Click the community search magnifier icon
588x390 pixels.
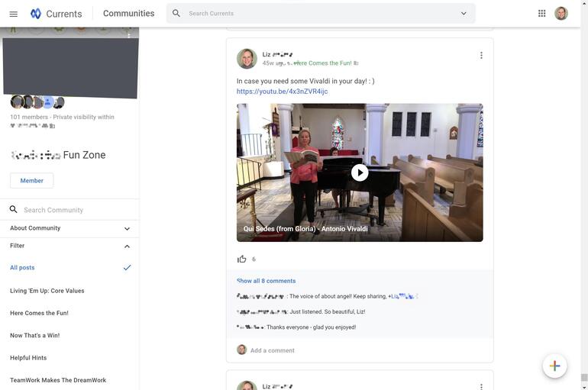14,209
